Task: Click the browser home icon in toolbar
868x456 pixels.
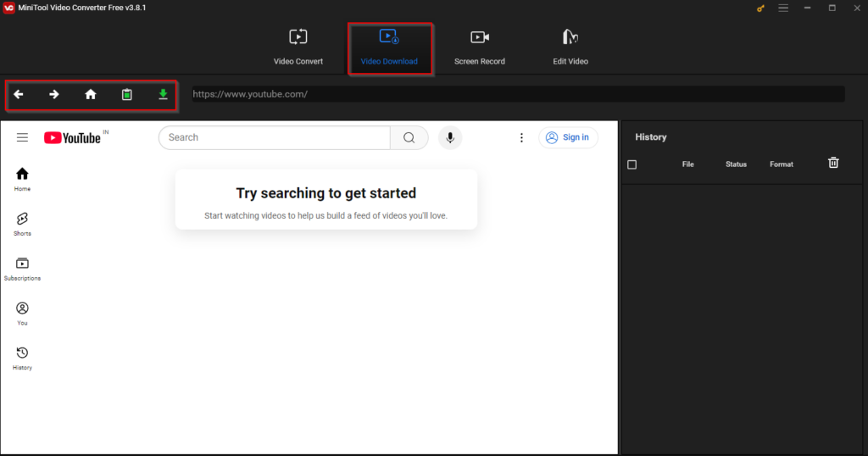Action: 90,95
